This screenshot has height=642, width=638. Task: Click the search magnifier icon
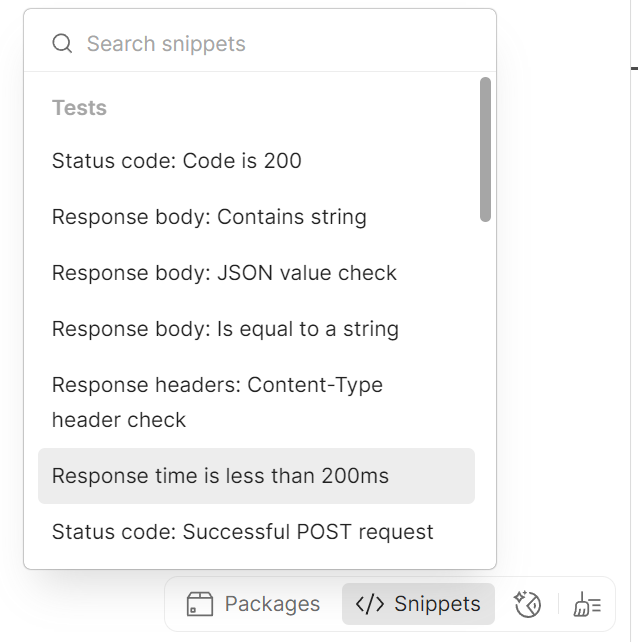62,44
